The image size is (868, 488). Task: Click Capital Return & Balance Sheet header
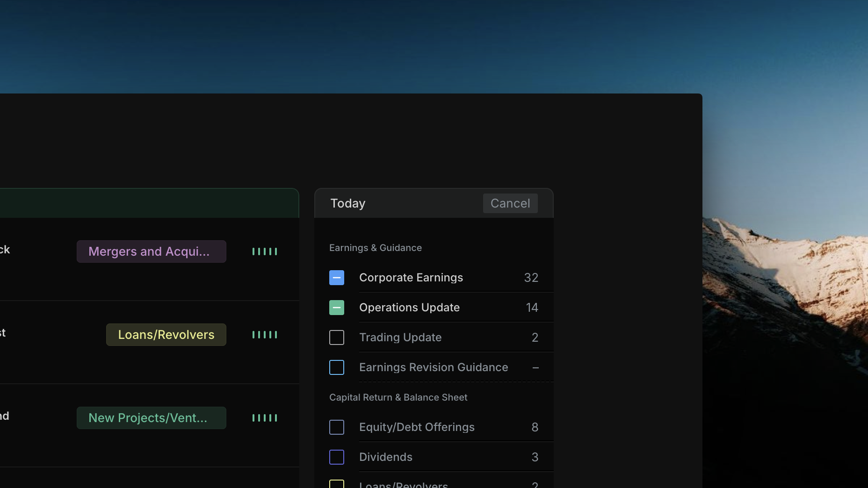point(398,397)
